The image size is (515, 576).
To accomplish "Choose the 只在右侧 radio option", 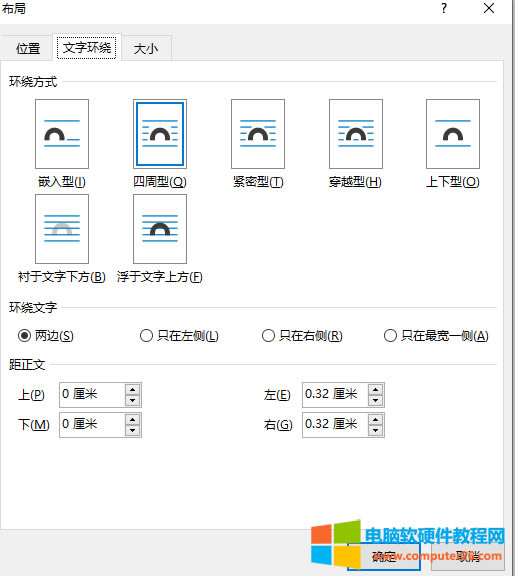I will click(268, 335).
